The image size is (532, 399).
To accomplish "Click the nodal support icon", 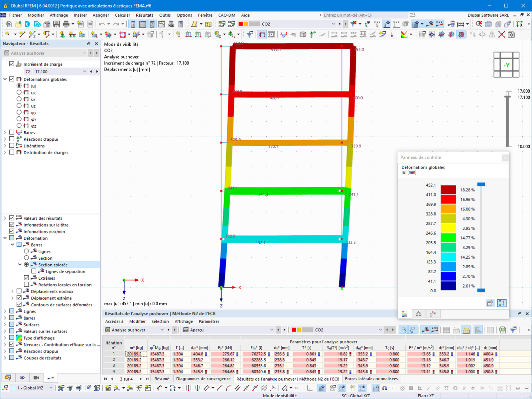I will click(62, 34).
